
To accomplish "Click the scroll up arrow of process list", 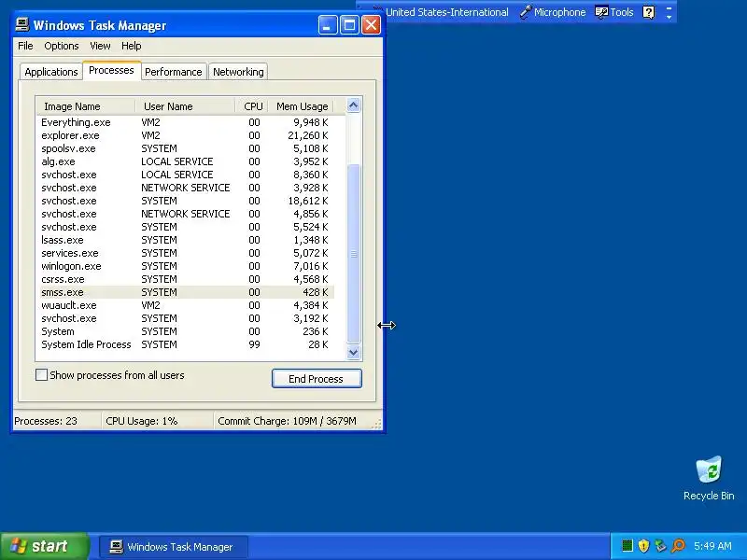I will click(x=354, y=105).
